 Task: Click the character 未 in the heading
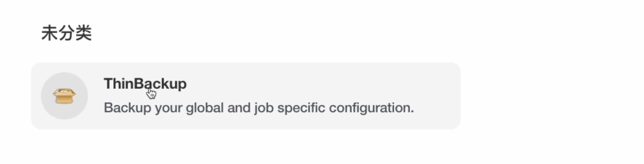[49, 33]
